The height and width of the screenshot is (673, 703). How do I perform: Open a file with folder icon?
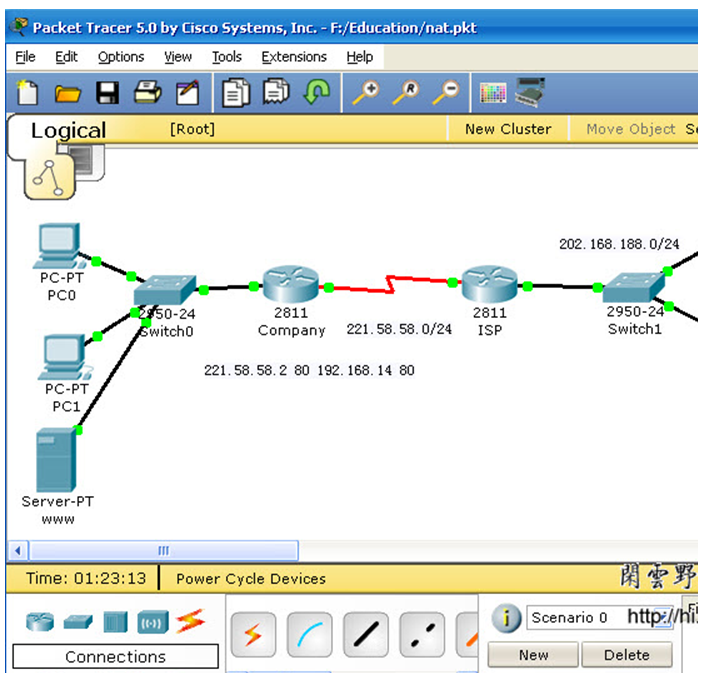[67, 93]
